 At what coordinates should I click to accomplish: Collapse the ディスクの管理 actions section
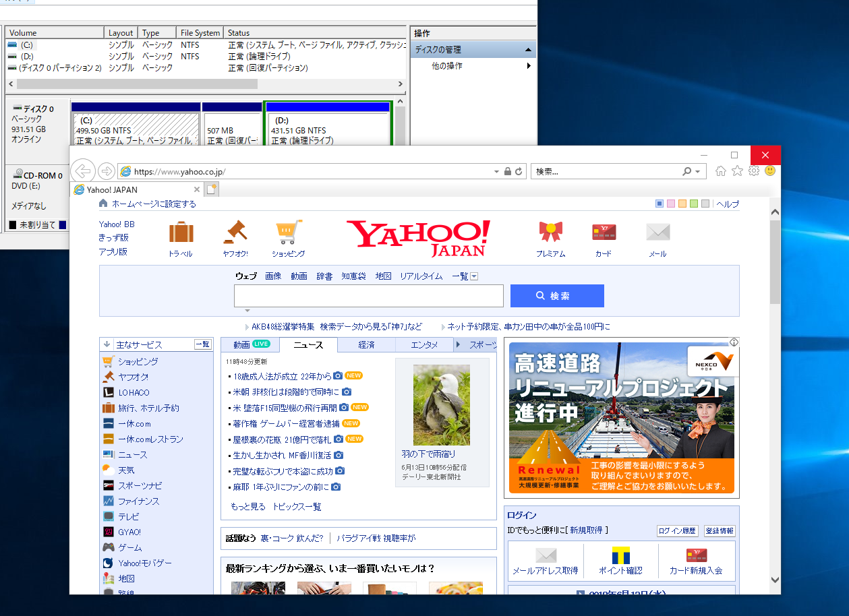pos(529,50)
